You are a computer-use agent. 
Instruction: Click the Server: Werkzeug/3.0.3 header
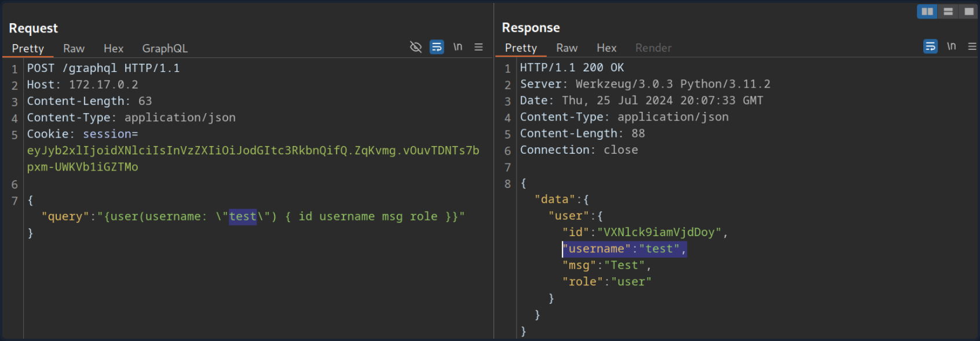click(x=645, y=84)
